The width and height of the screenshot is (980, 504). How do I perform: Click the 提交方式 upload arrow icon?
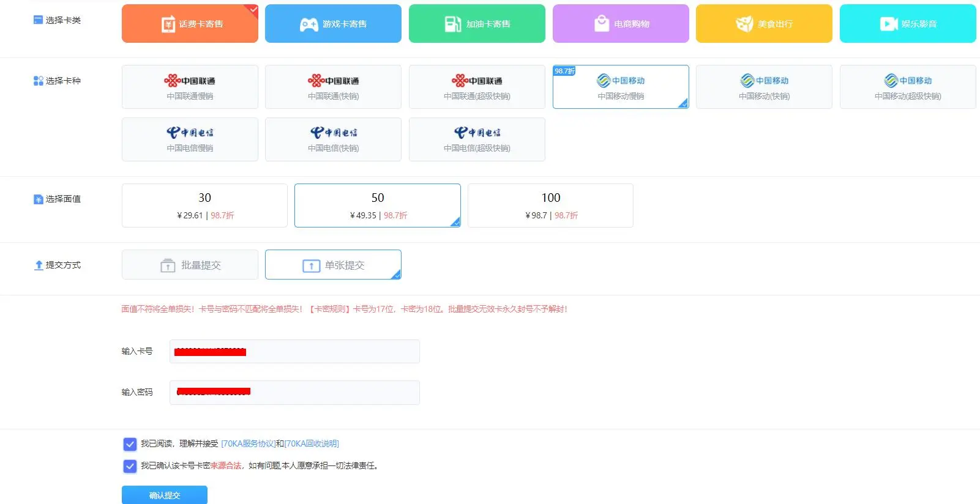tap(39, 265)
